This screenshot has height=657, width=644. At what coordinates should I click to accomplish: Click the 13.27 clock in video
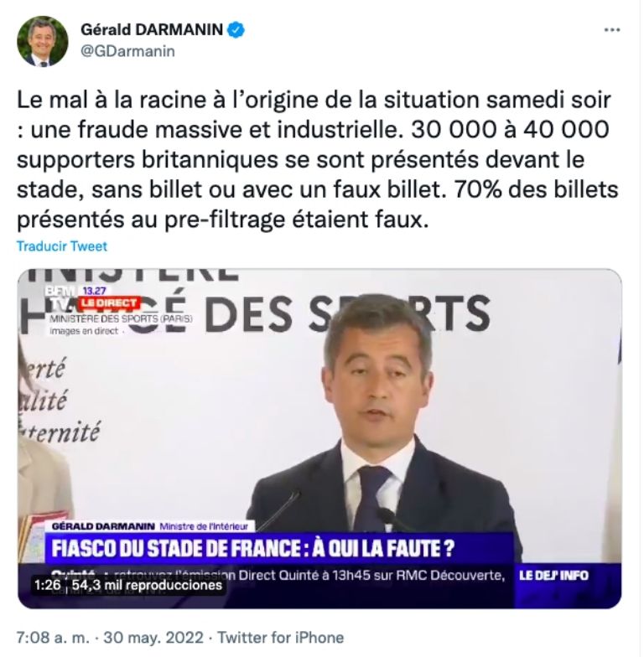(x=94, y=290)
